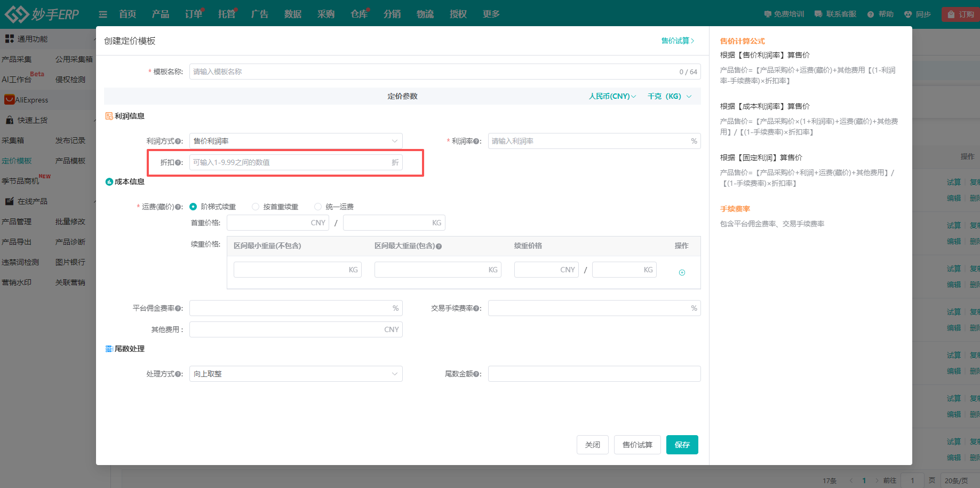The image size is (980, 488).
Task: Select 阶梯式续重 shipping radio option
Action: (x=193, y=207)
